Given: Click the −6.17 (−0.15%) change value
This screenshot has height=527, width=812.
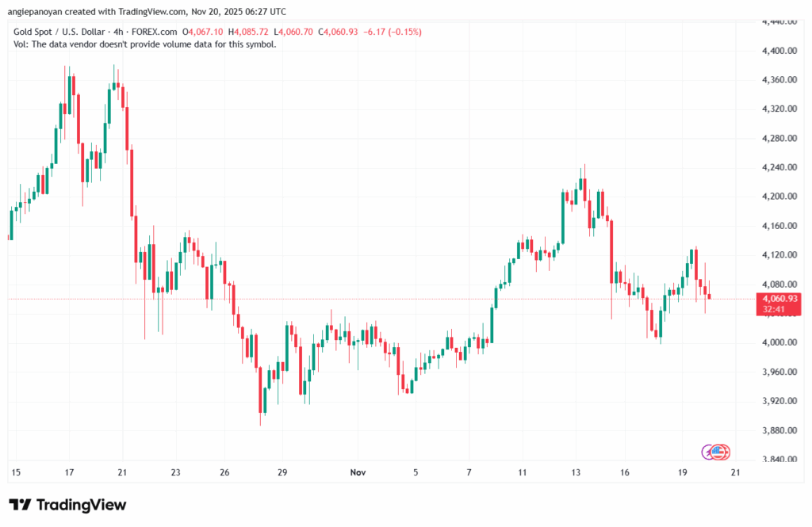Looking at the screenshot, I should pos(392,32).
